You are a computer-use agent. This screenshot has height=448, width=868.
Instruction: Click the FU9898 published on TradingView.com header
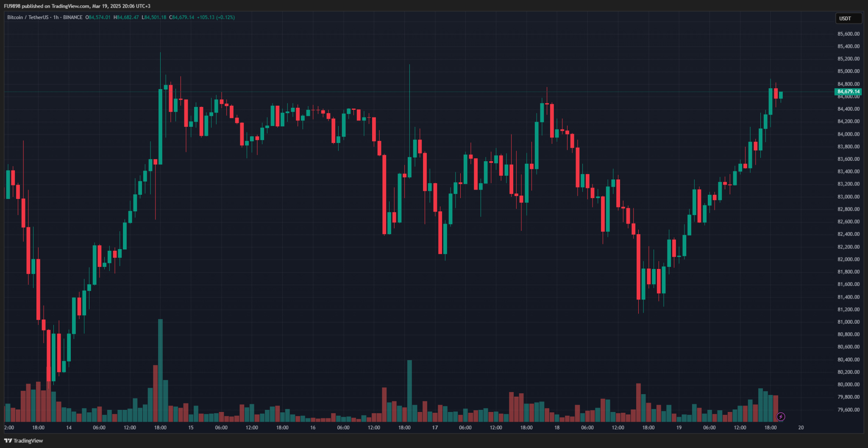(x=77, y=6)
